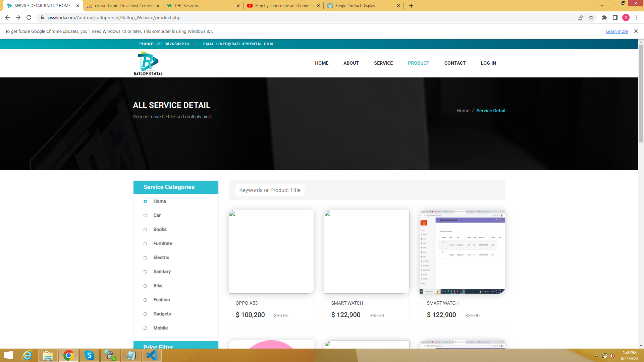This screenshot has width=644, height=362.
Task: Open Visual Studio Code from taskbar
Action: point(152,355)
